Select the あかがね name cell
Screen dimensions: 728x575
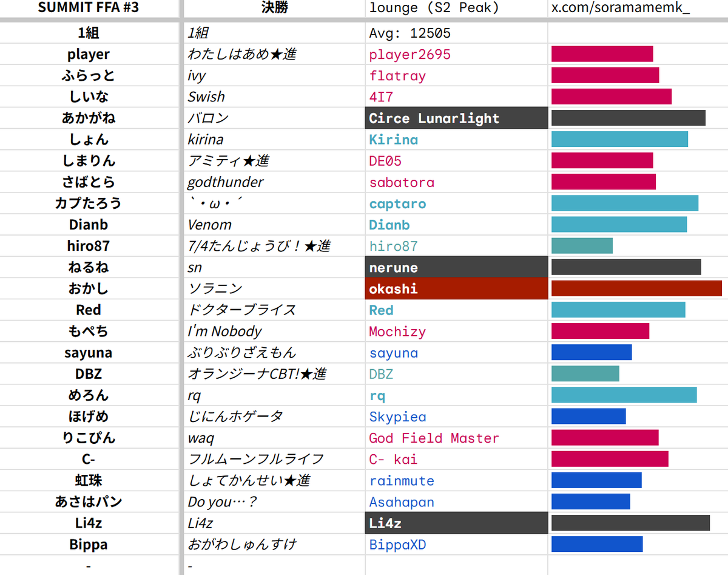[89, 118]
